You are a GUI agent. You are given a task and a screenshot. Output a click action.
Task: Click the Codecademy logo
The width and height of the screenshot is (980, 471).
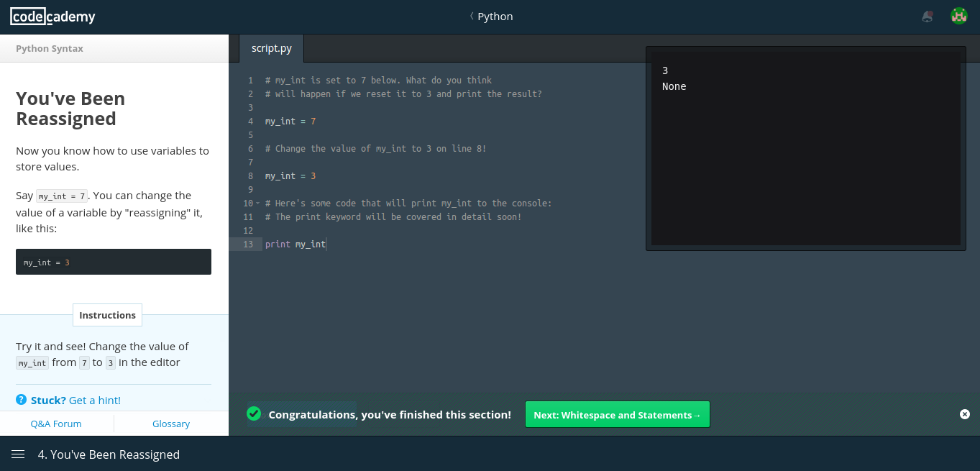click(52, 17)
